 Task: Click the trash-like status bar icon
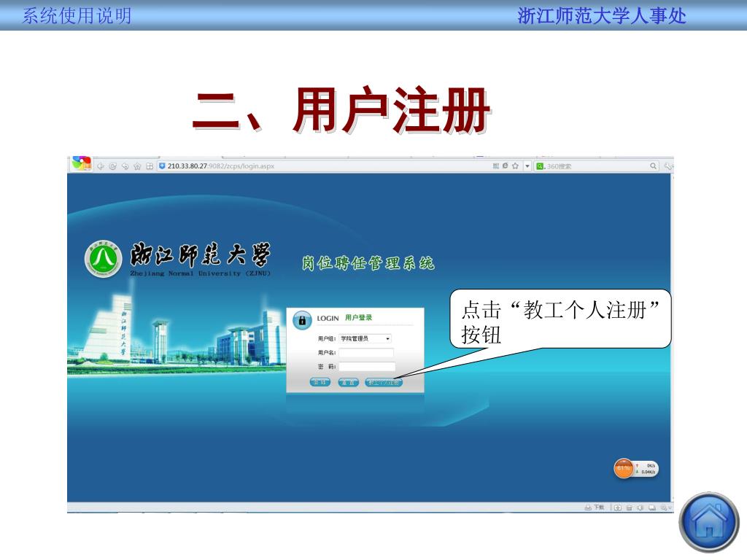(x=629, y=507)
